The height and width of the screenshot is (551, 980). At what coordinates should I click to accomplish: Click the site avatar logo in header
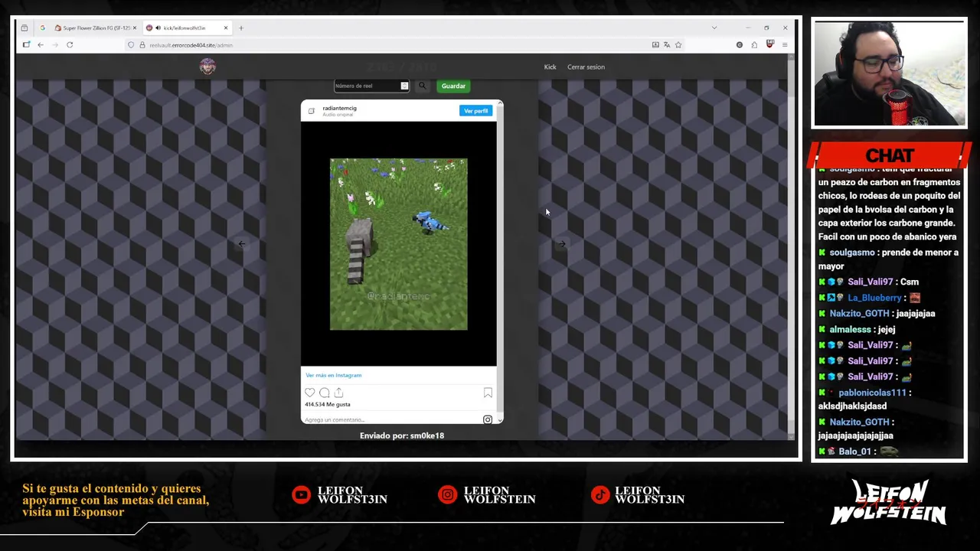tap(207, 67)
